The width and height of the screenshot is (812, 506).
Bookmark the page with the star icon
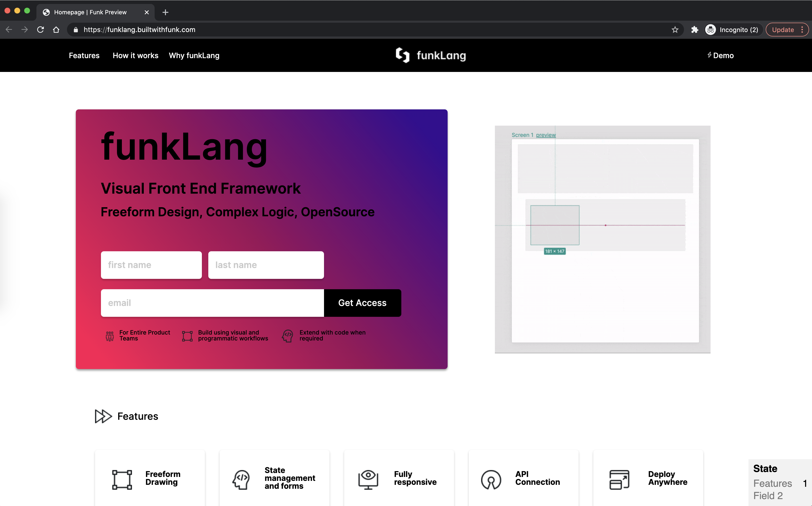[x=675, y=30]
